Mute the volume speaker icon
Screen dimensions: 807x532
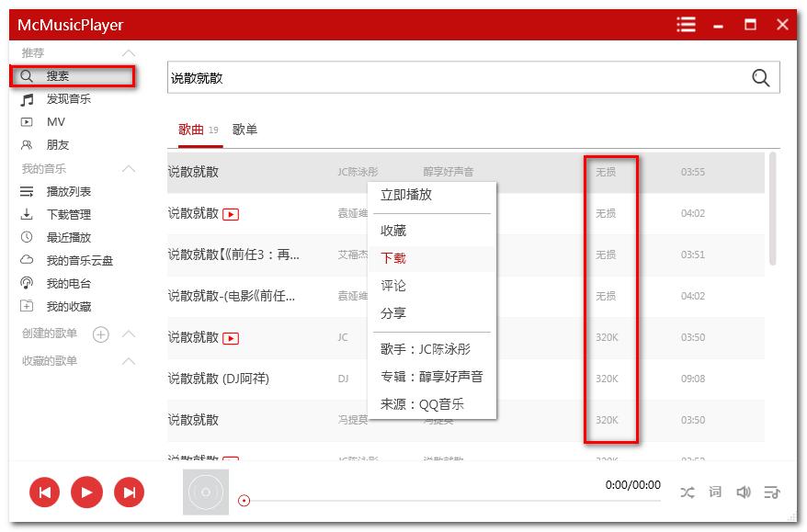[744, 492]
